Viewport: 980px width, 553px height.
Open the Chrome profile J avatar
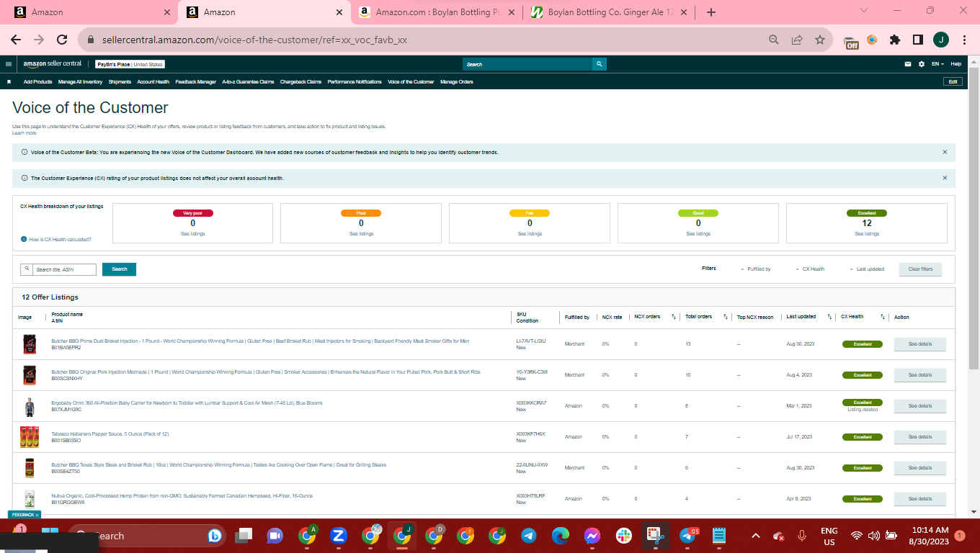click(941, 40)
